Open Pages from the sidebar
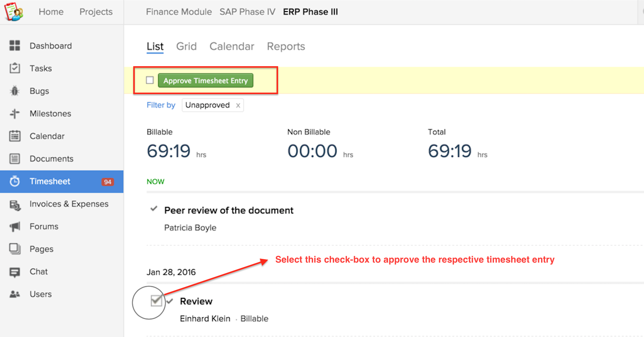 coord(41,249)
